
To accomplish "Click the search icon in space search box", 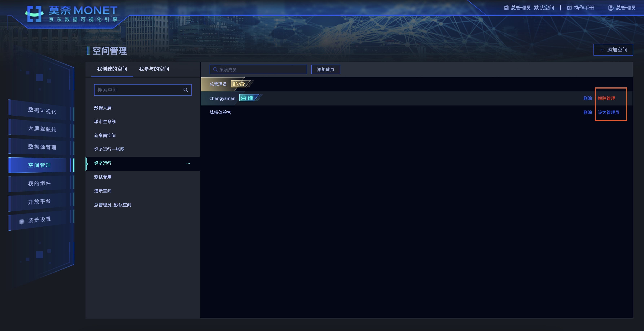I will pyautogui.click(x=186, y=90).
